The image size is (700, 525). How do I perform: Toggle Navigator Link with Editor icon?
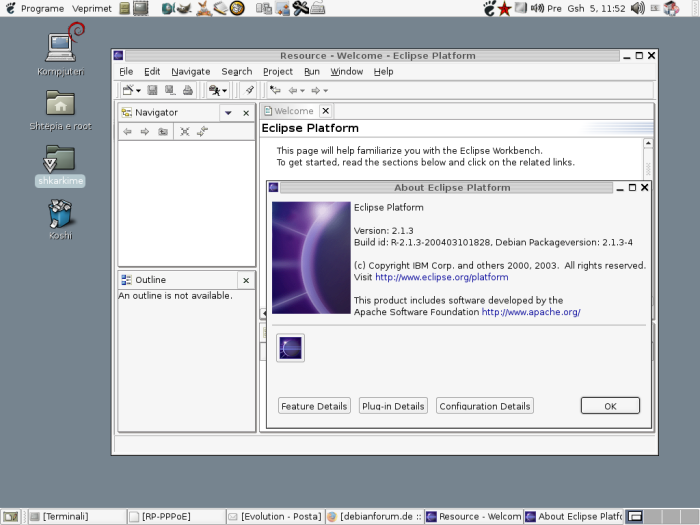pyautogui.click(x=202, y=132)
